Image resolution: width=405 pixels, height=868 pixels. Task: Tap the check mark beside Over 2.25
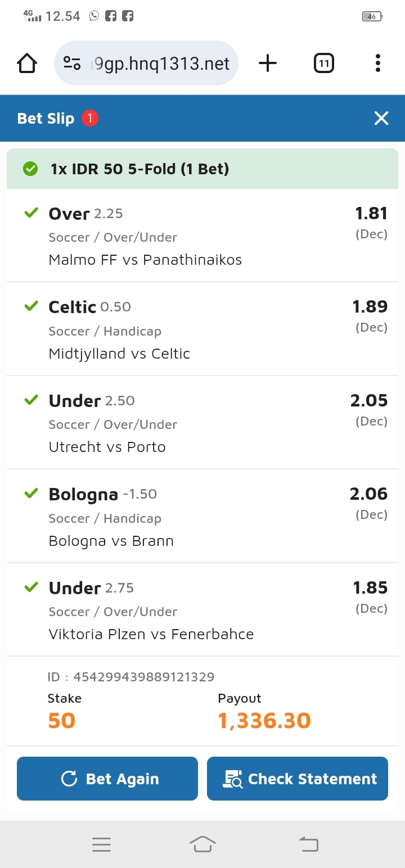tap(31, 213)
